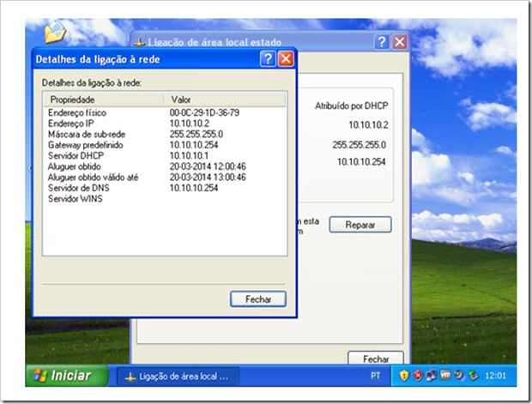Click the lease value 20-03-2014 12:00:46

coord(208,166)
